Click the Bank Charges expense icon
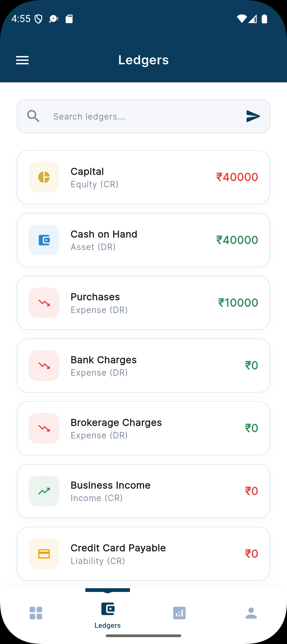 (44, 366)
